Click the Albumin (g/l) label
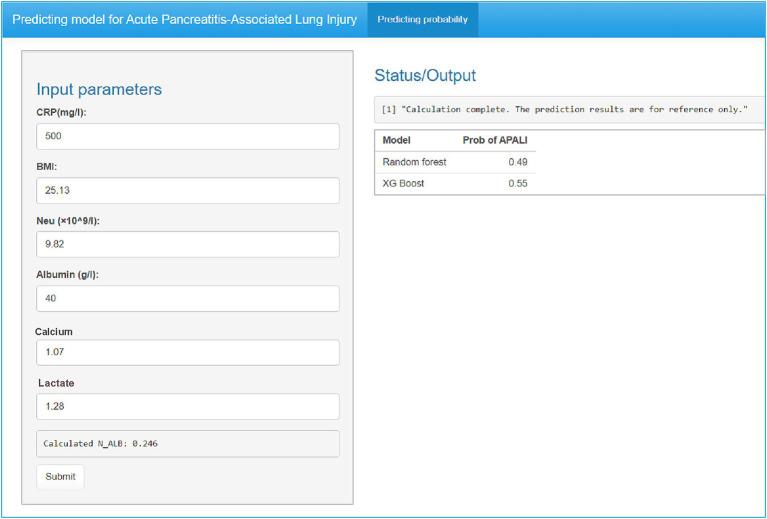The height and width of the screenshot is (519, 767). (67, 274)
